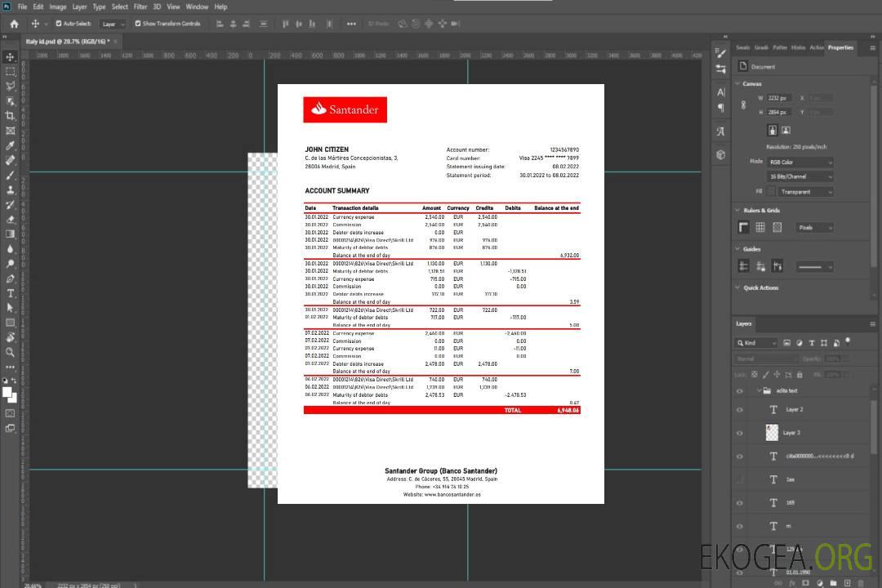Hide Layer 3 visibility eye
Viewport: 882px width, 588px height.
click(x=740, y=434)
